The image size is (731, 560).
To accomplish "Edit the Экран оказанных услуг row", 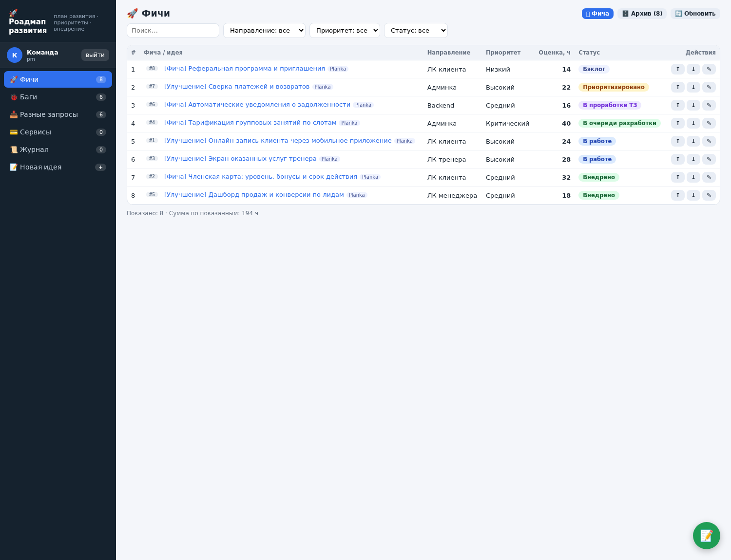I will click(x=709, y=159).
